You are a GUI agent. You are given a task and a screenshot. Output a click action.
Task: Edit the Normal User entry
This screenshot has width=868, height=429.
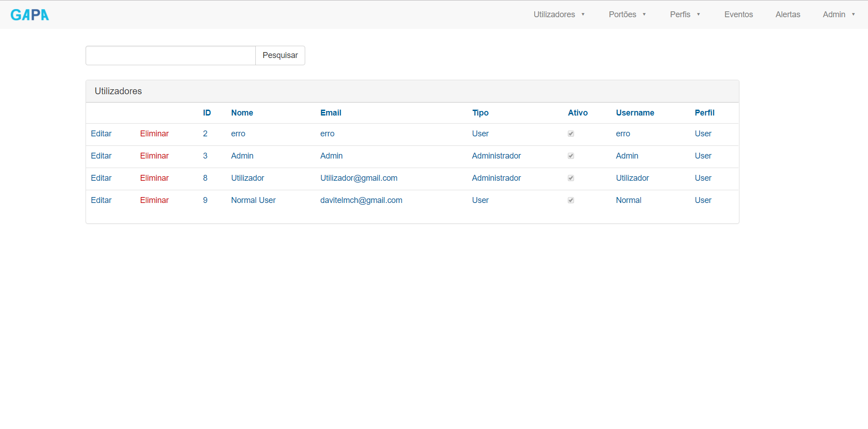(x=101, y=200)
